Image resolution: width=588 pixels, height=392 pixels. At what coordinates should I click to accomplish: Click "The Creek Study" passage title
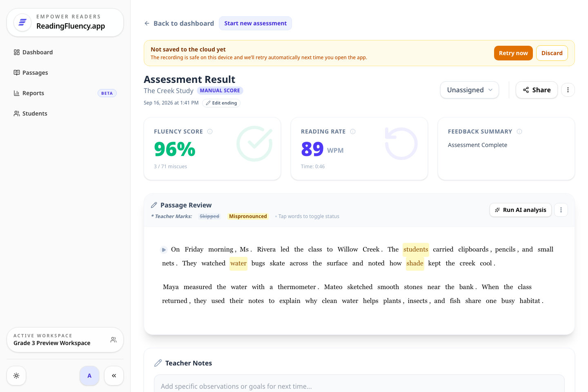click(169, 91)
